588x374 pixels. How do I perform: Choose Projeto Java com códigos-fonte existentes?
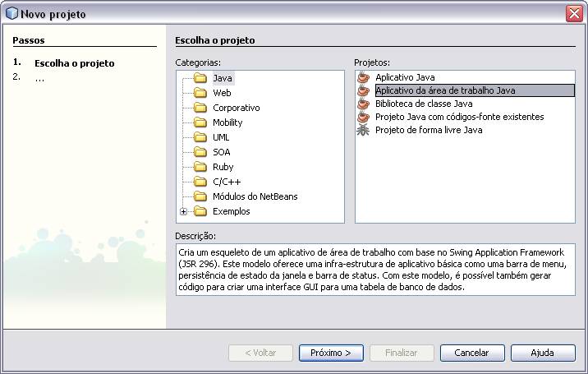459,117
